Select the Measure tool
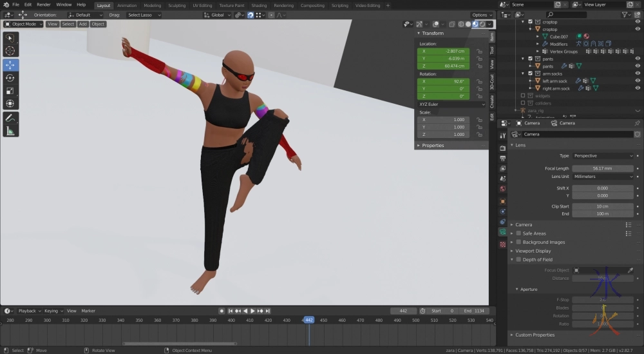 tap(11, 131)
